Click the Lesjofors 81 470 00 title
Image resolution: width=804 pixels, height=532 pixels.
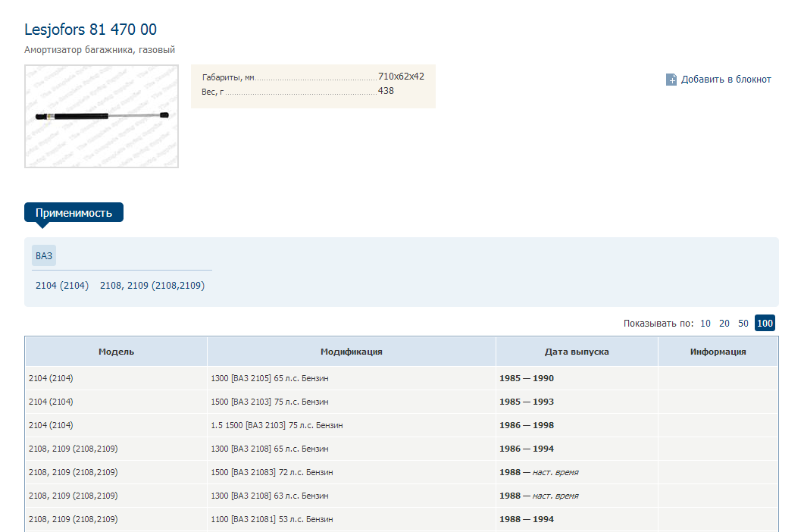click(x=90, y=30)
